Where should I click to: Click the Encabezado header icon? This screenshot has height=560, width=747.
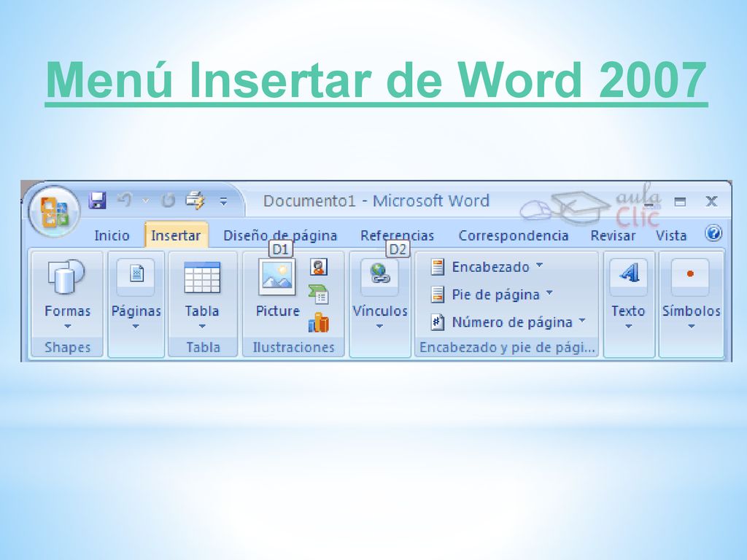click(438, 267)
